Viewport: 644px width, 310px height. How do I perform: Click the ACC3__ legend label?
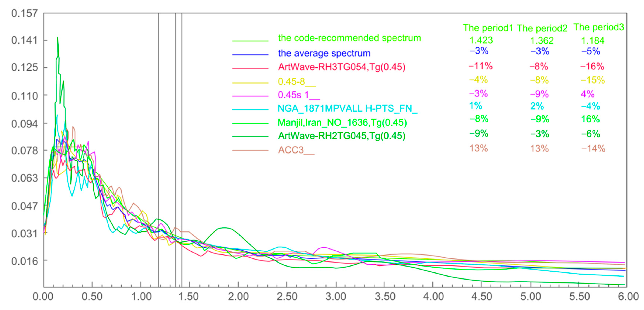point(296,150)
